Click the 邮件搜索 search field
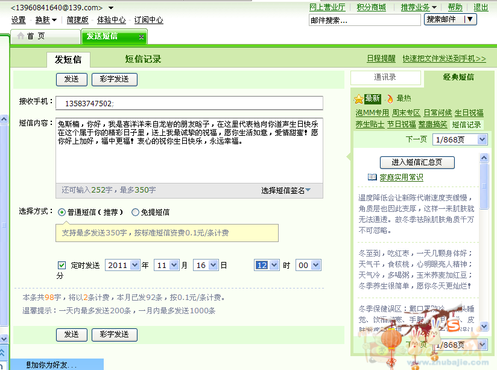 (x=365, y=20)
